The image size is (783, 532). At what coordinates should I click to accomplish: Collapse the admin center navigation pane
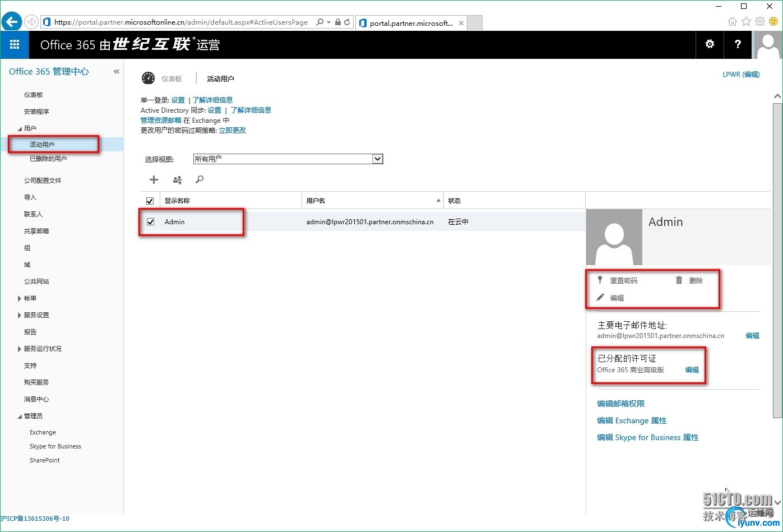tap(117, 71)
